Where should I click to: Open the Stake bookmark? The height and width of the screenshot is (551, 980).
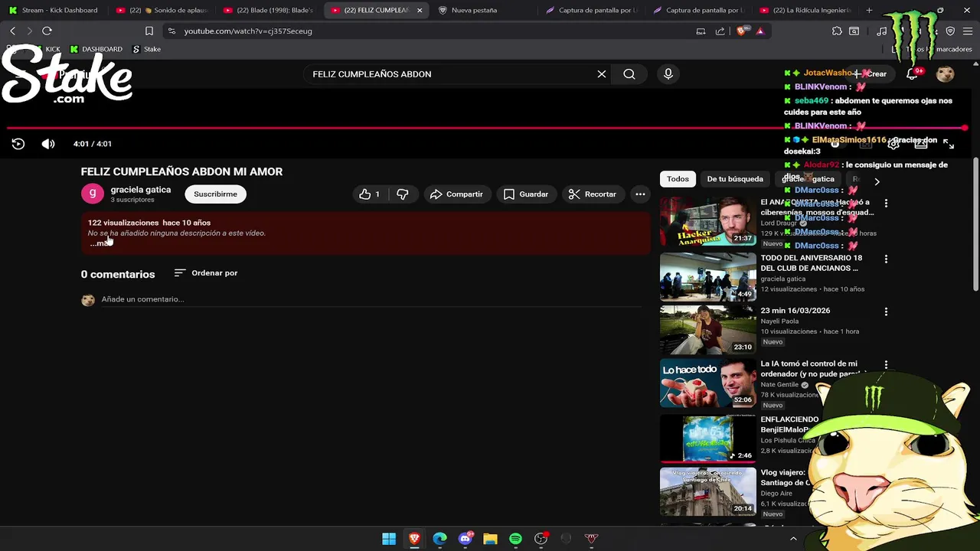click(x=146, y=49)
